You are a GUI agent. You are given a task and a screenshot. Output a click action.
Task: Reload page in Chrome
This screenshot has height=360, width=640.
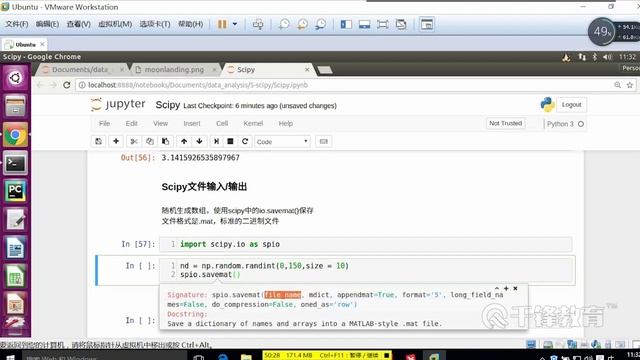tap(67, 85)
